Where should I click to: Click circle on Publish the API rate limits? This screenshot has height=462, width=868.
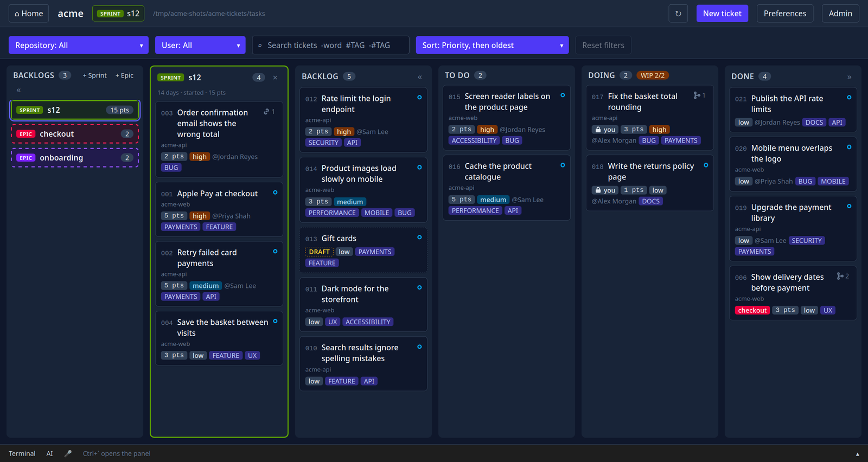pos(849,98)
